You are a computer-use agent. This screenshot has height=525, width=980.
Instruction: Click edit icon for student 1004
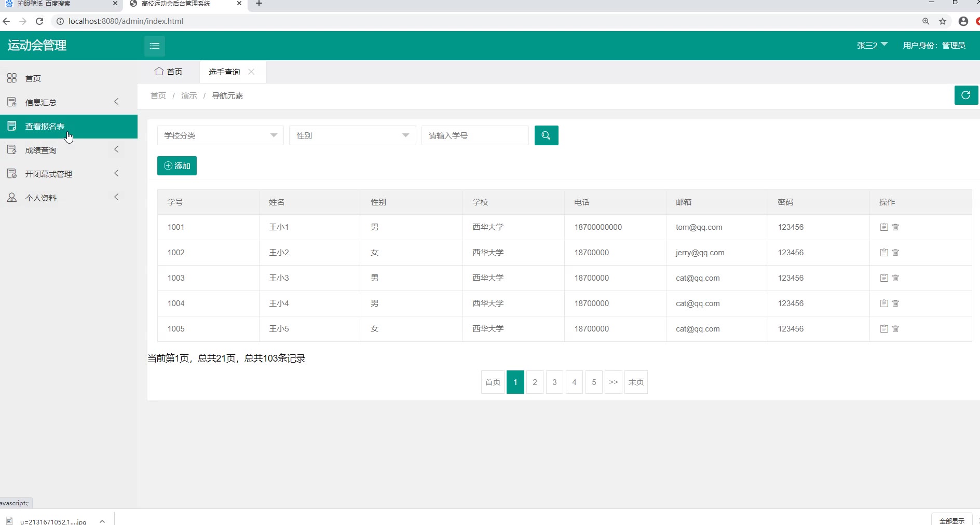(883, 303)
